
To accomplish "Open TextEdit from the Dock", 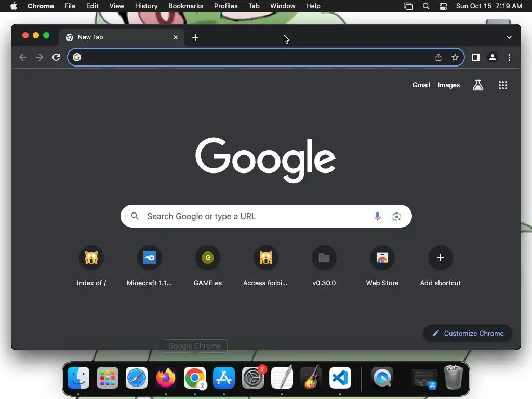I will tap(282, 378).
